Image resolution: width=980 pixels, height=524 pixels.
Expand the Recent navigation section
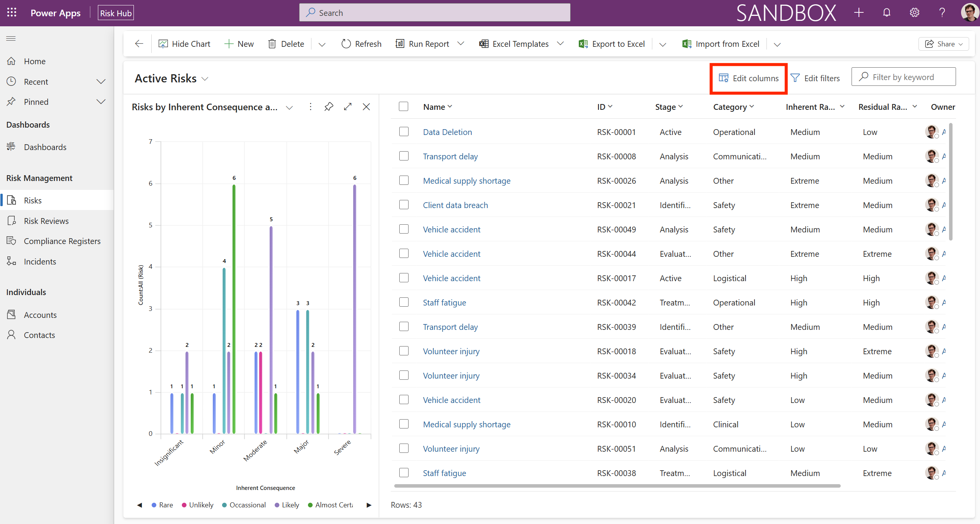(101, 82)
